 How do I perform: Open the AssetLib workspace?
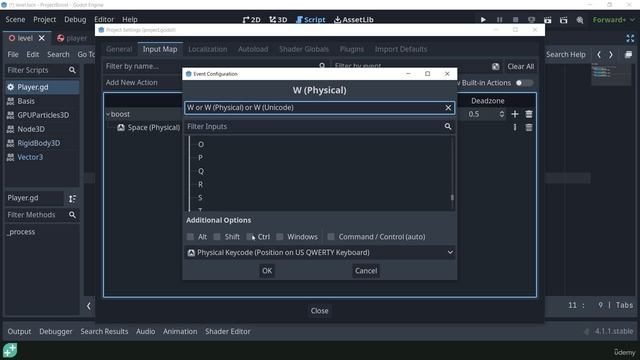[x=354, y=20]
